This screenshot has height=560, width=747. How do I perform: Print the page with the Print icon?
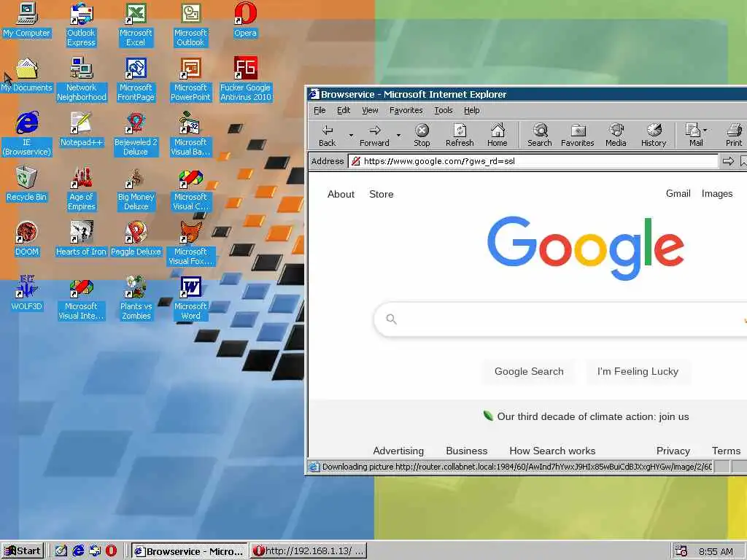click(x=734, y=135)
